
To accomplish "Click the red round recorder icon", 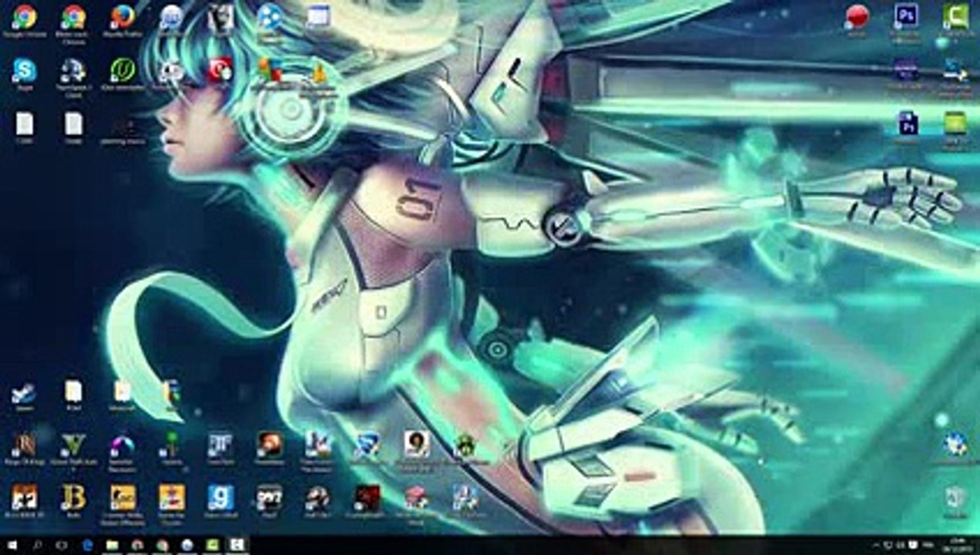I will tap(857, 16).
